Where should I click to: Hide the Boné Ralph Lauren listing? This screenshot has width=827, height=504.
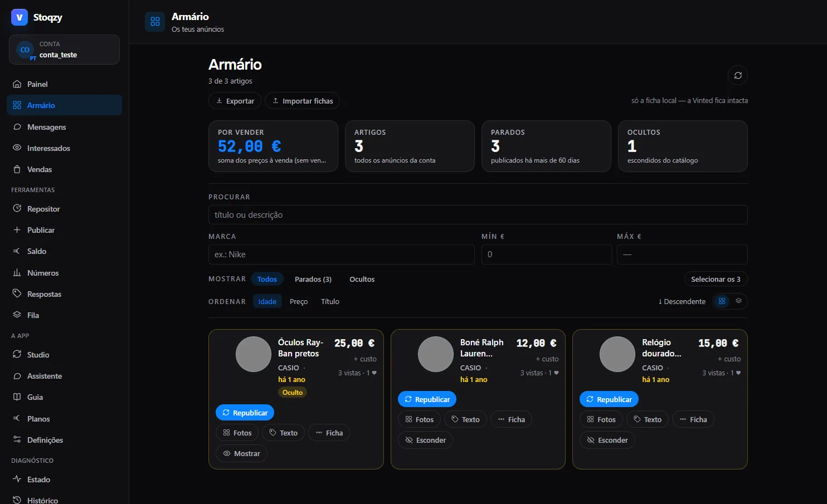tap(425, 440)
